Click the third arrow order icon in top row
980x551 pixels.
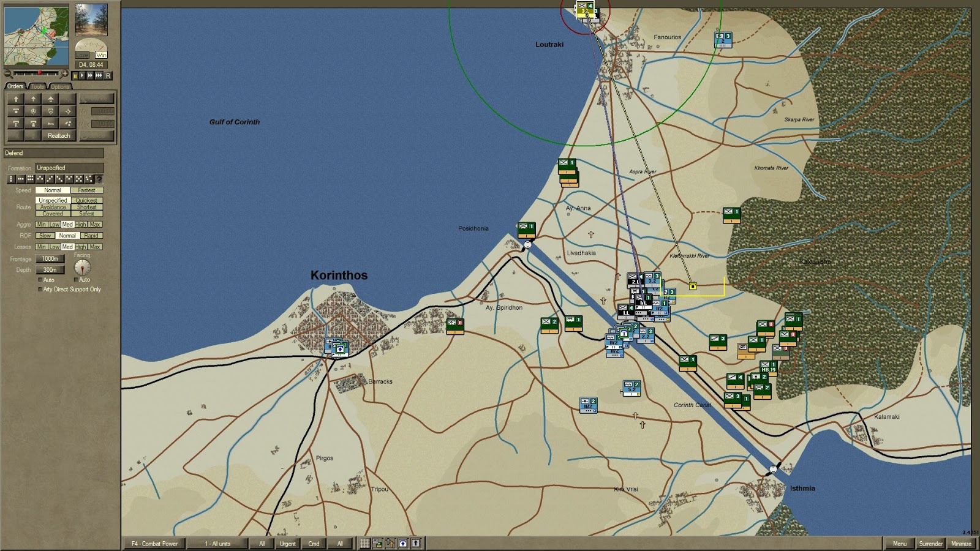(x=50, y=99)
